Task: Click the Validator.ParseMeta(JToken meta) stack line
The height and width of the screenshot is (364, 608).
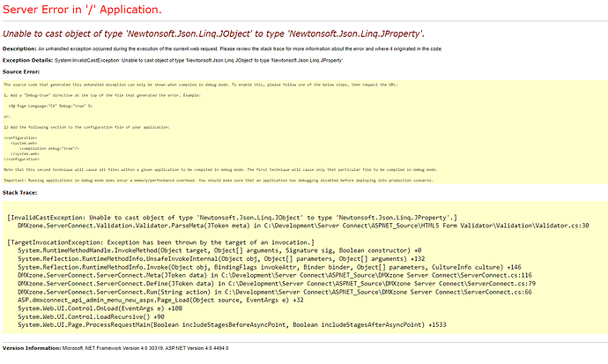Action: pyautogui.click(x=303, y=226)
